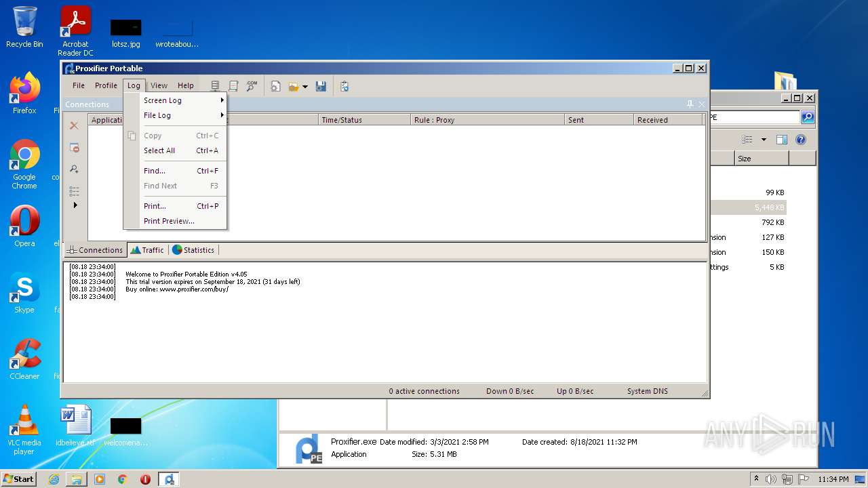Click the blue help icon in Explorer

(801, 140)
